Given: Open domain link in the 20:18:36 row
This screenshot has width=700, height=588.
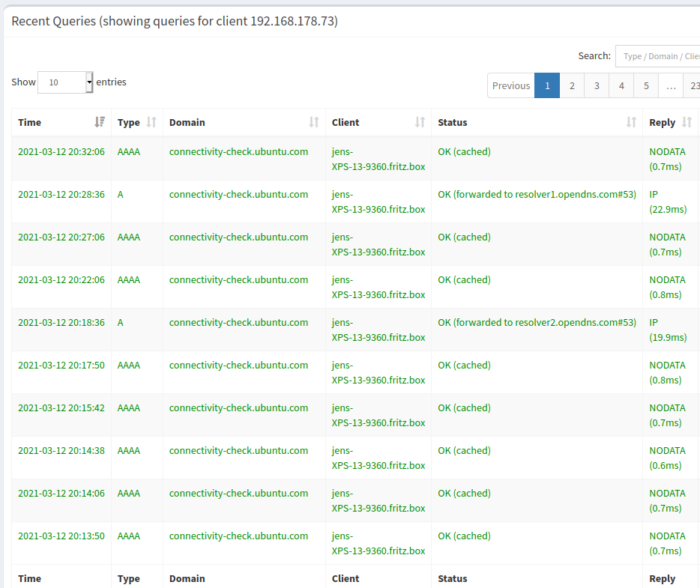Looking at the screenshot, I should pyautogui.click(x=238, y=323).
